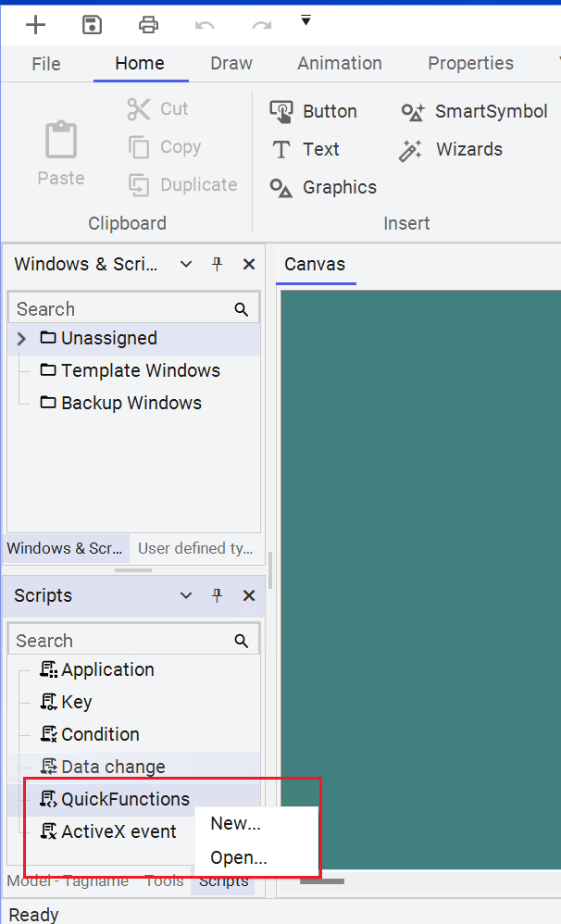The height and width of the screenshot is (924, 561).
Task: Click the Copy button in Clipboard group
Action: tap(165, 146)
